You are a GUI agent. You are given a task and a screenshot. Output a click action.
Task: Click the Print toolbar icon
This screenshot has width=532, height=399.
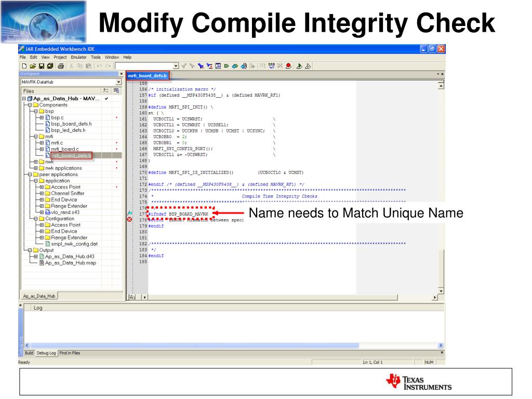61,66
